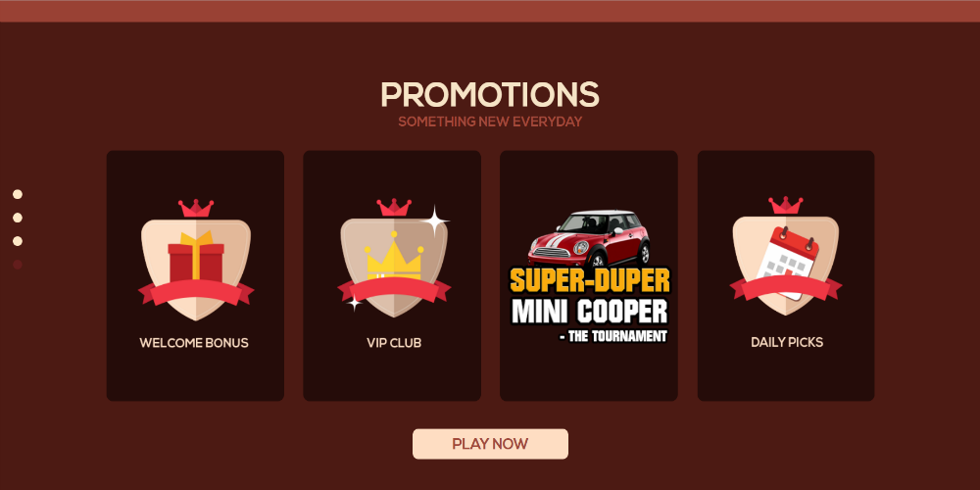The width and height of the screenshot is (980, 490).
Task: Click the red crown above the calendar shield
Action: point(786,205)
